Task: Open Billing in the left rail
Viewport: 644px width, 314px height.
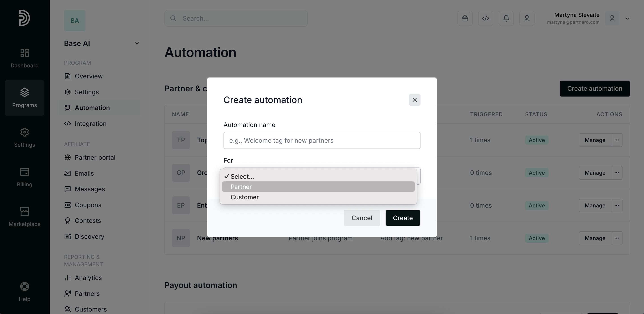Action: tap(24, 177)
